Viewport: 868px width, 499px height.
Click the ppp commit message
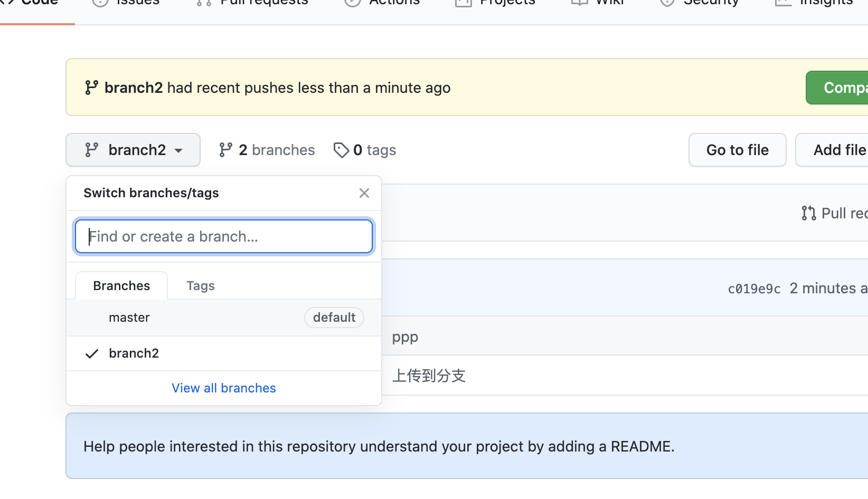pyautogui.click(x=405, y=337)
